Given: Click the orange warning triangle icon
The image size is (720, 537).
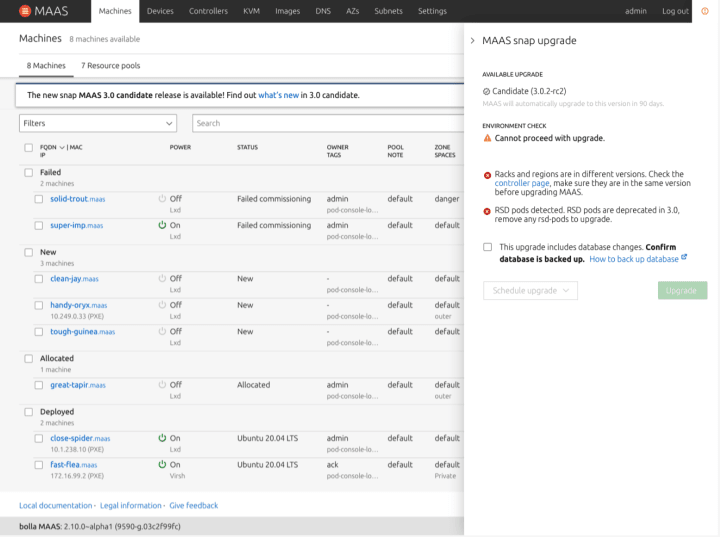Looking at the screenshot, I should coord(487,138).
